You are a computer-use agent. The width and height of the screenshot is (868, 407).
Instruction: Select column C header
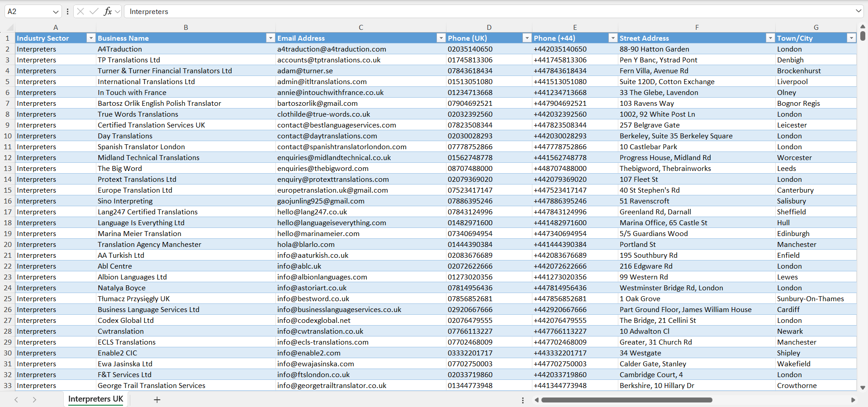click(x=361, y=27)
